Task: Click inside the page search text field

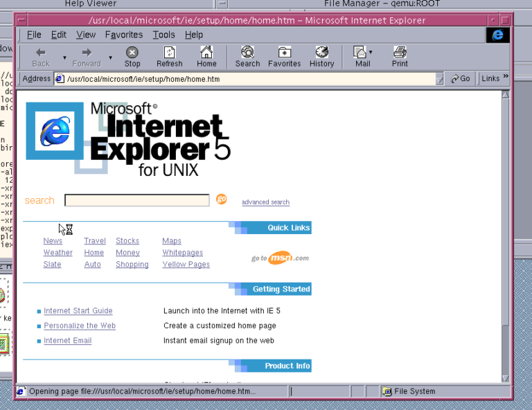Action: point(136,200)
